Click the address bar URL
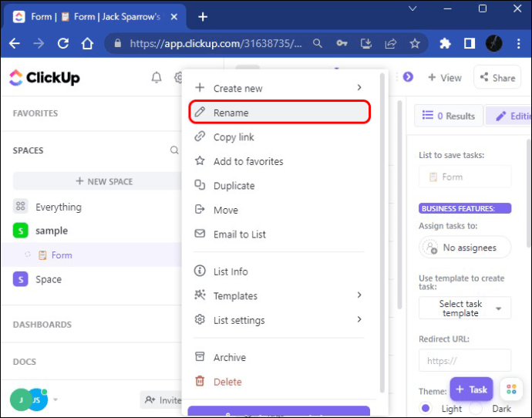 (216, 43)
